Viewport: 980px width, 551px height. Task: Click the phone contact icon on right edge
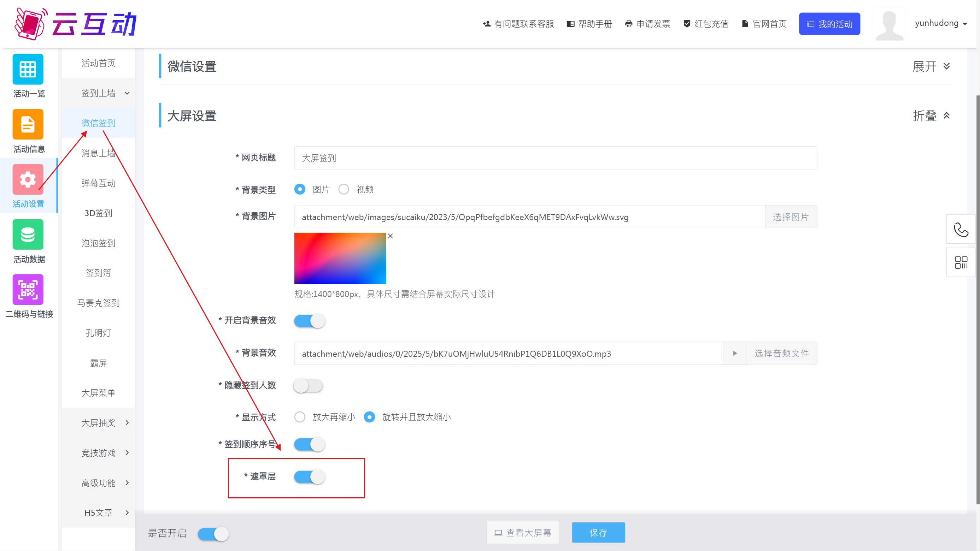961,229
